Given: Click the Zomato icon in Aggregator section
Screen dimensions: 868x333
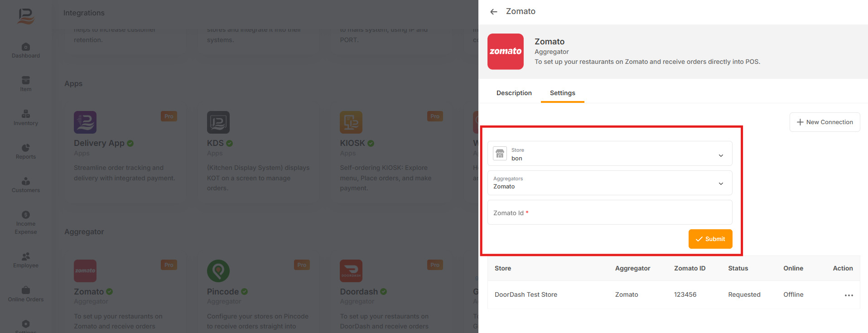Looking at the screenshot, I should click(85, 271).
